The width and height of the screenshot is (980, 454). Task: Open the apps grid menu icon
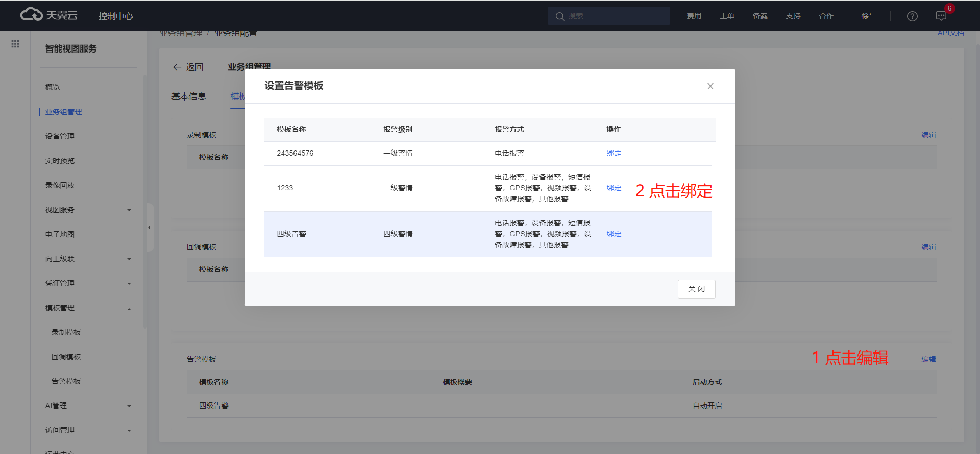[15, 44]
